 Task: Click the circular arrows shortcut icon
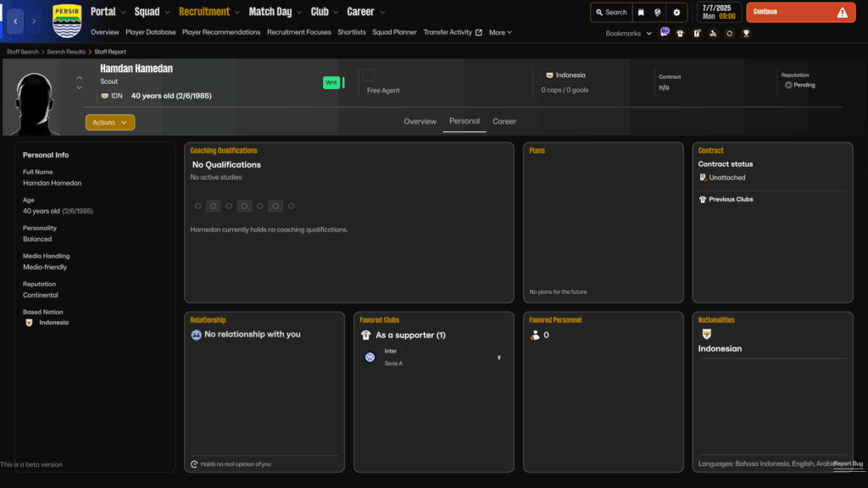click(730, 33)
